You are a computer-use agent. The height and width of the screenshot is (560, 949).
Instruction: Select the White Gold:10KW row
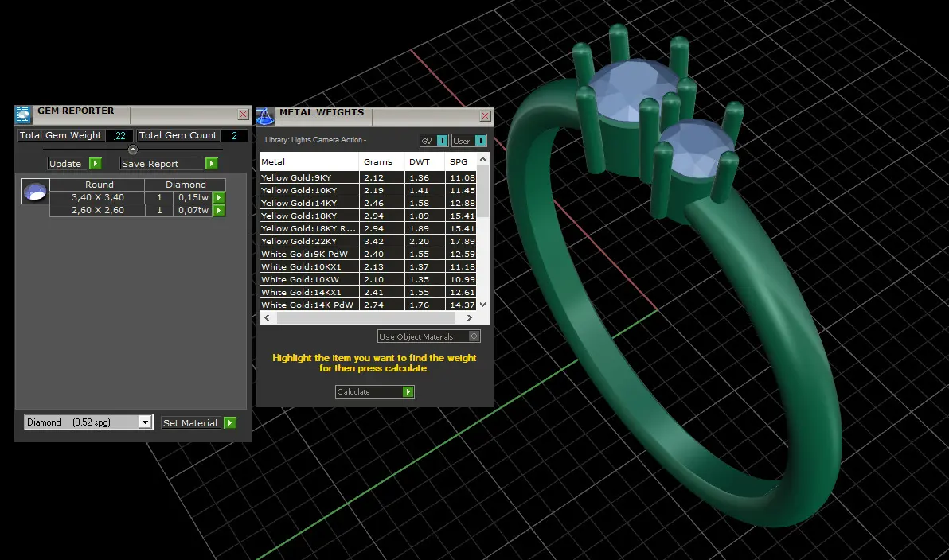pyautogui.click(x=368, y=279)
